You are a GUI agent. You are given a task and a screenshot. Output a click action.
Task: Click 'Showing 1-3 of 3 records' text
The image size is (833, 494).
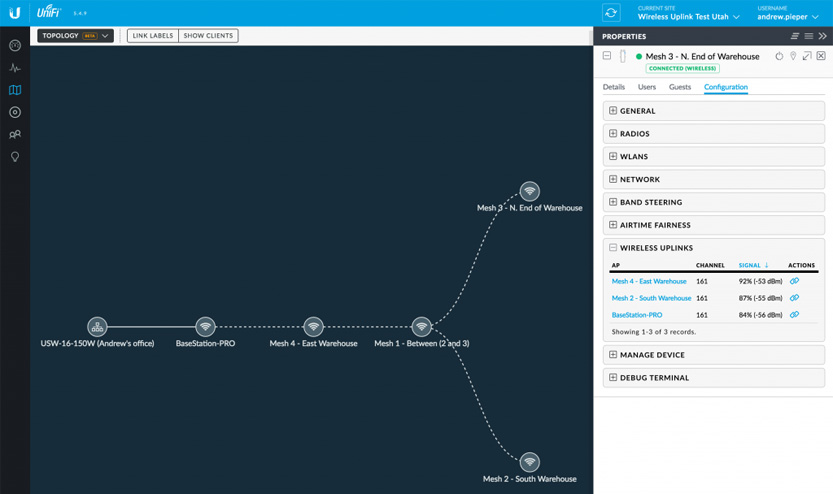653,331
